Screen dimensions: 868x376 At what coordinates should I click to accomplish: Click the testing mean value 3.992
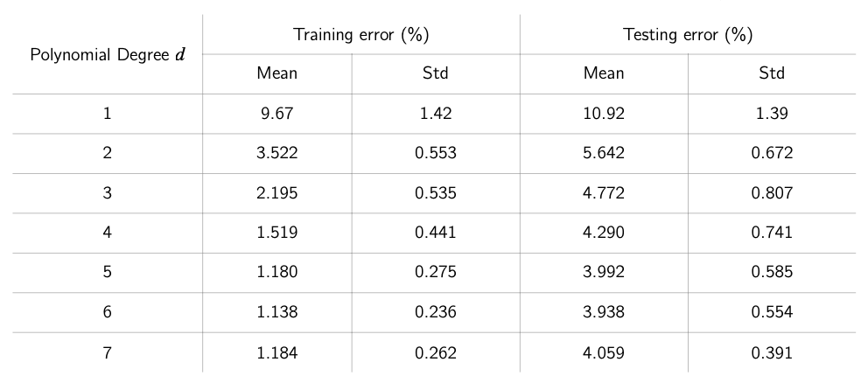click(x=604, y=273)
